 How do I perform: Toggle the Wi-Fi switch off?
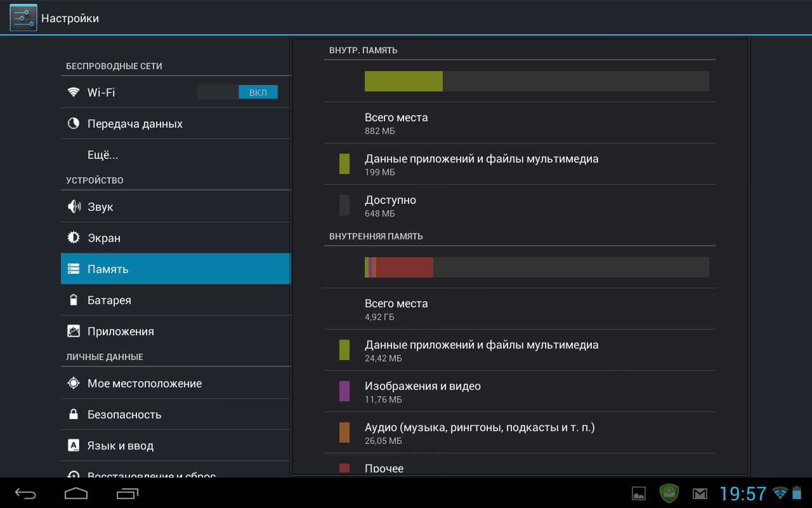tap(237, 92)
